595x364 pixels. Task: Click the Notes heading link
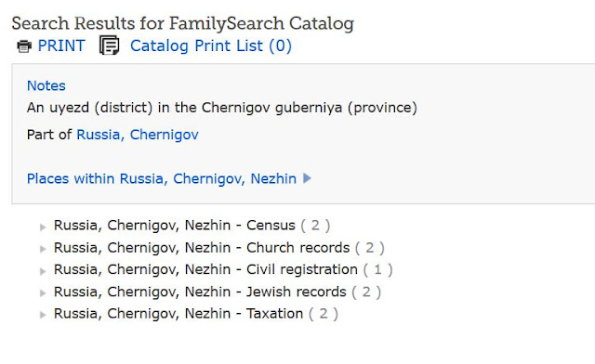click(46, 85)
